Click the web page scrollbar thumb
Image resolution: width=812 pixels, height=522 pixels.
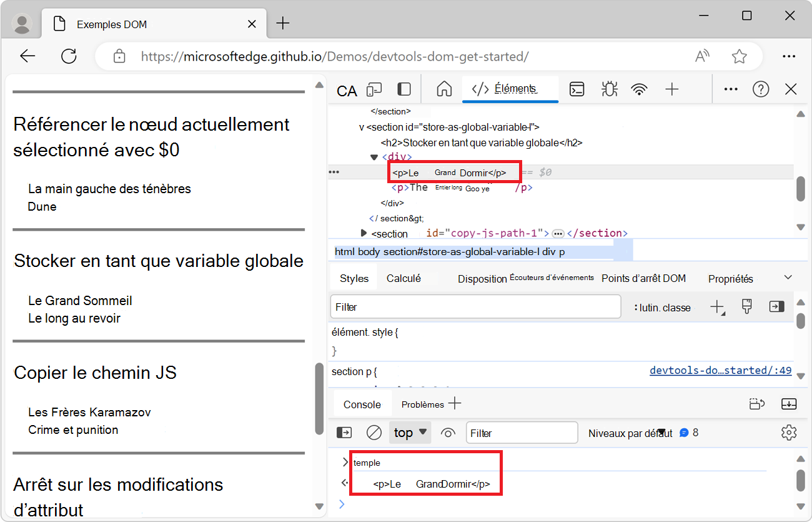[x=319, y=399]
